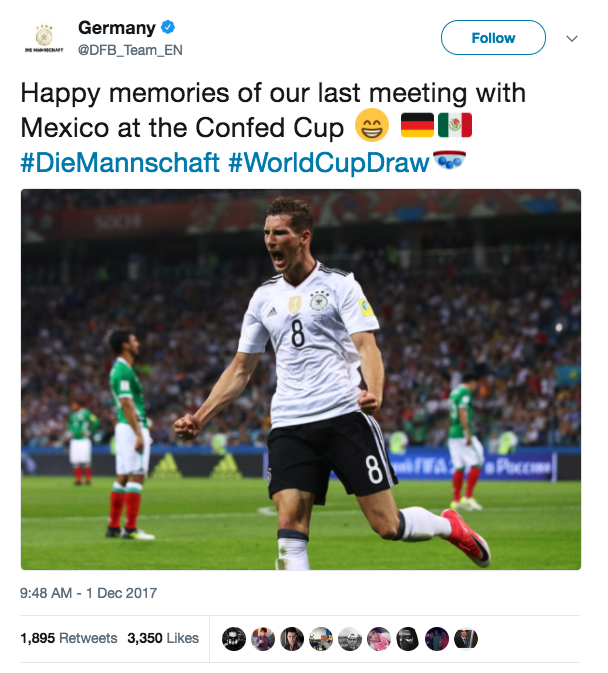
Task: Follow the Germany account
Action: (x=493, y=38)
